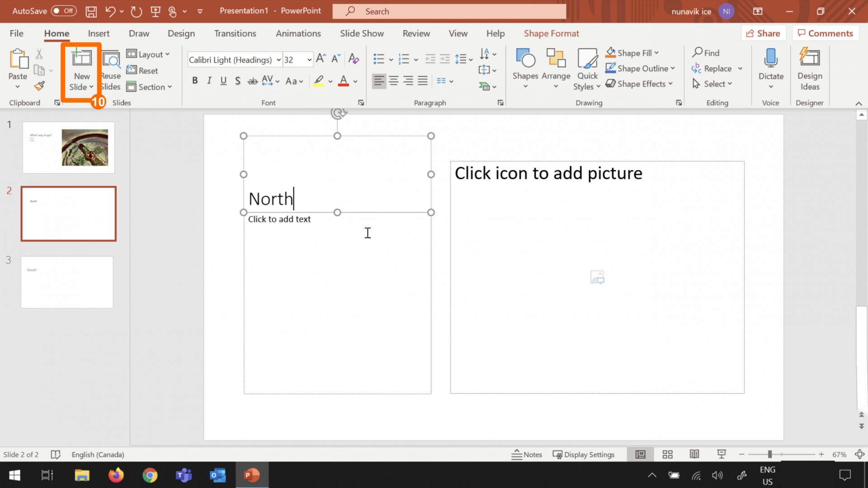This screenshot has height=488, width=868.
Task: Toggle underline on the text
Action: 223,81
